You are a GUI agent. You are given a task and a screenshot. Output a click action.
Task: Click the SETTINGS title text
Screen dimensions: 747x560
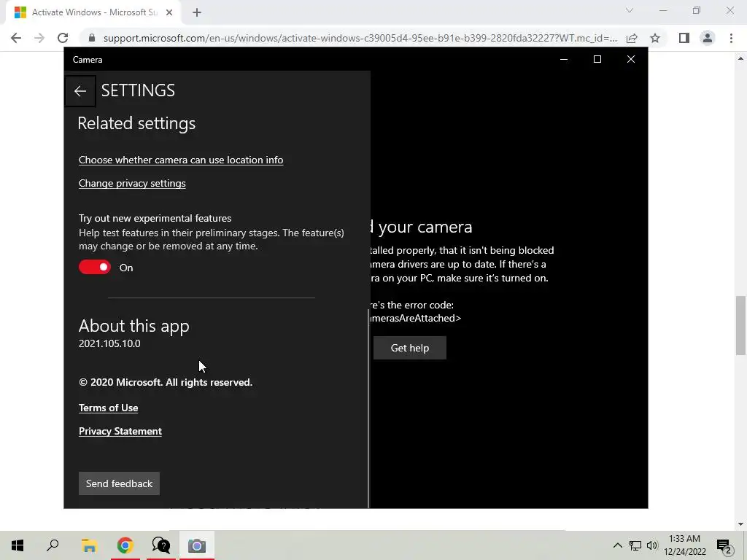[138, 90]
